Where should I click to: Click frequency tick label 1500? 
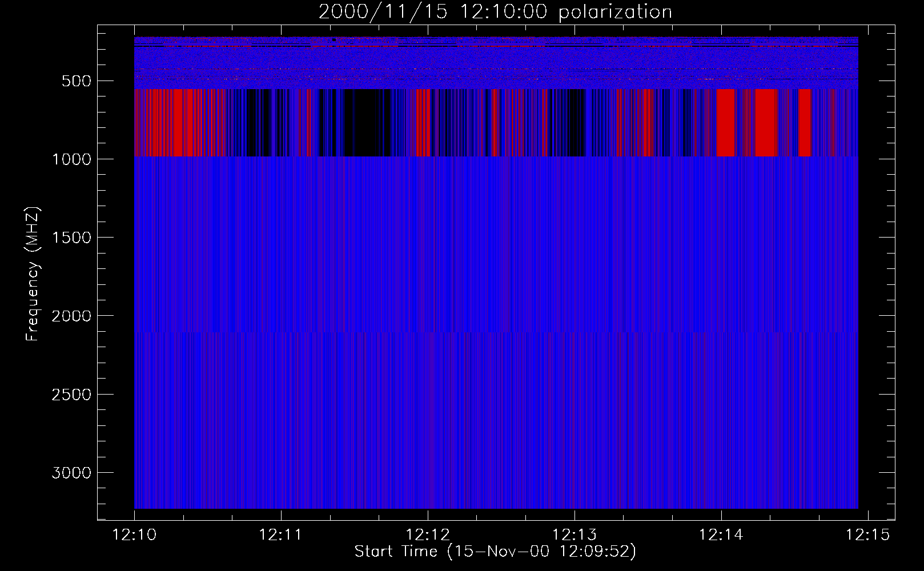point(71,238)
